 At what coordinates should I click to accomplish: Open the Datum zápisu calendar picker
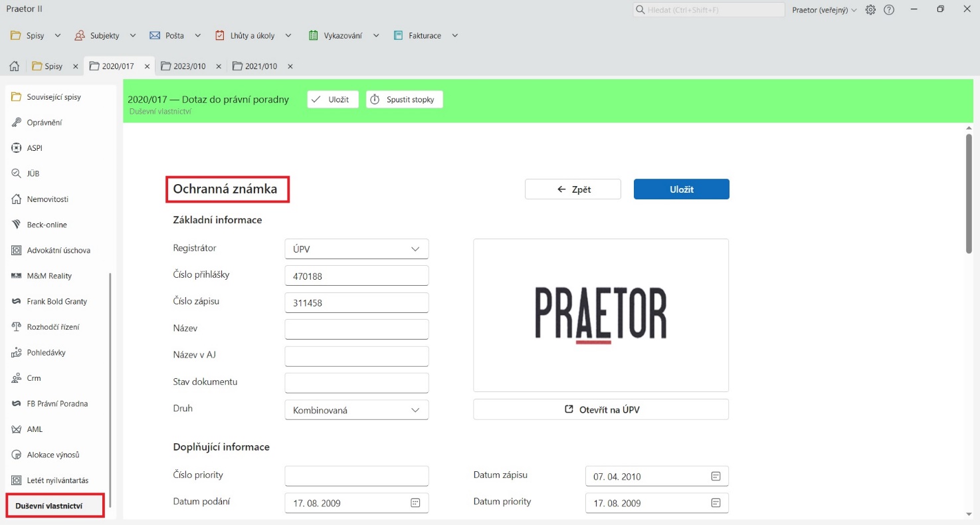click(x=715, y=476)
